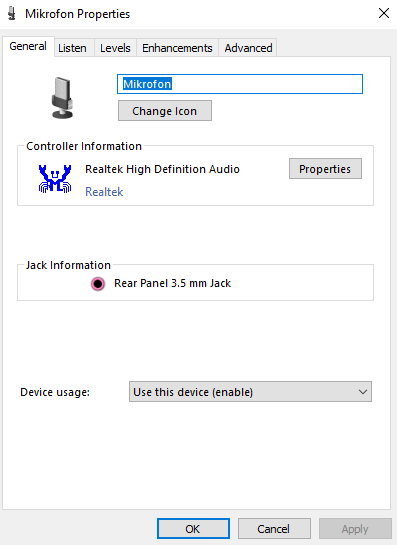Go to the Advanced tab

click(248, 48)
